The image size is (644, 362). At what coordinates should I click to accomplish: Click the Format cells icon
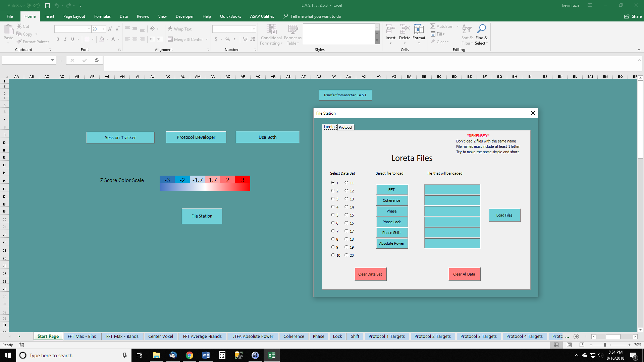419,29
